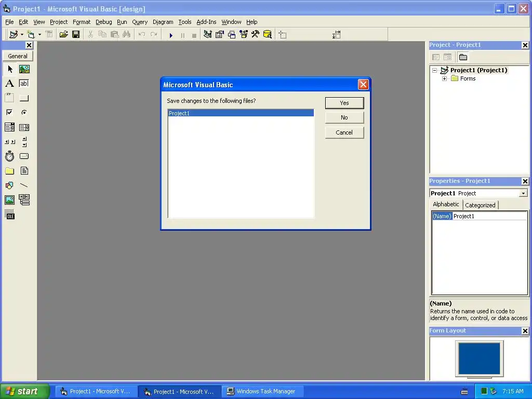Image resolution: width=532 pixels, height=399 pixels.
Task: Click the Add Standard EXE Project icon
Action: click(14, 34)
